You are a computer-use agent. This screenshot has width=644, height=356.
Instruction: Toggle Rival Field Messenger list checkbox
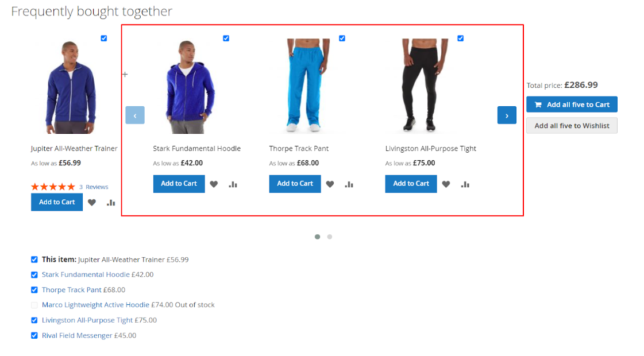(x=34, y=335)
